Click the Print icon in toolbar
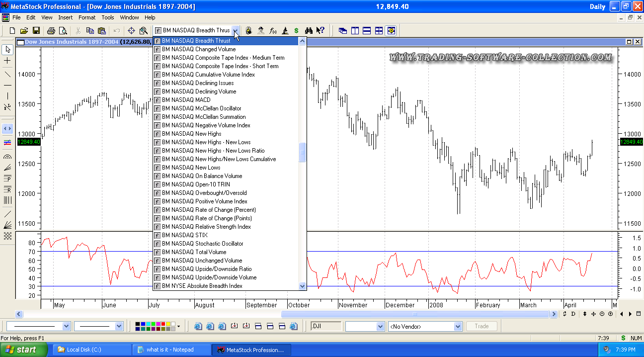The height and width of the screenshot is (357, 644). click(51, 31)
